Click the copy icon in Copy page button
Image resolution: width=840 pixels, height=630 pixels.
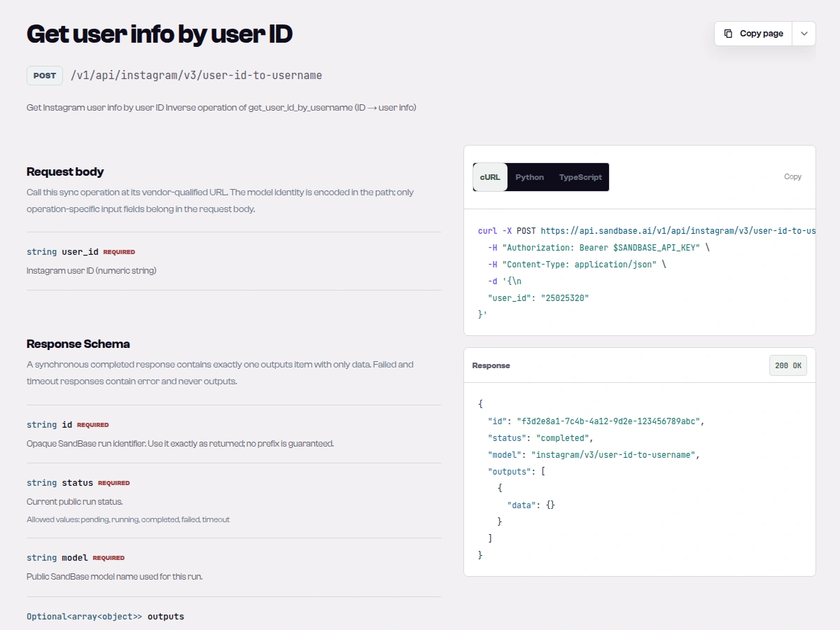pos(729,34)
